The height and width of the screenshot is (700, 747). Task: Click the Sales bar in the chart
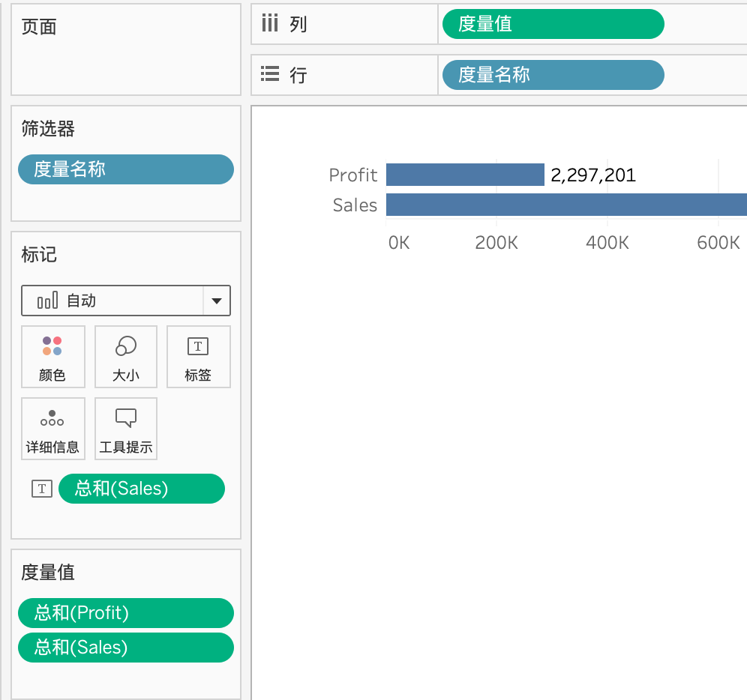click(566, 205)
